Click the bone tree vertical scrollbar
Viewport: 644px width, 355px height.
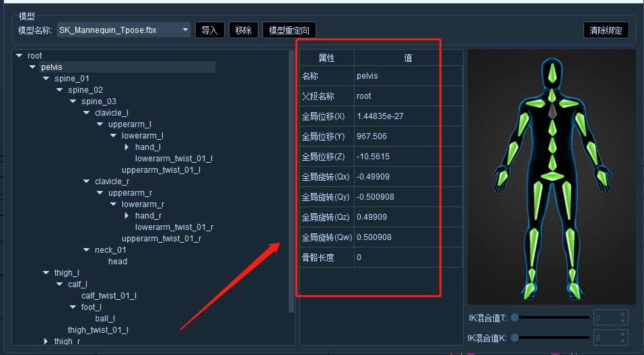click(291, 181)
